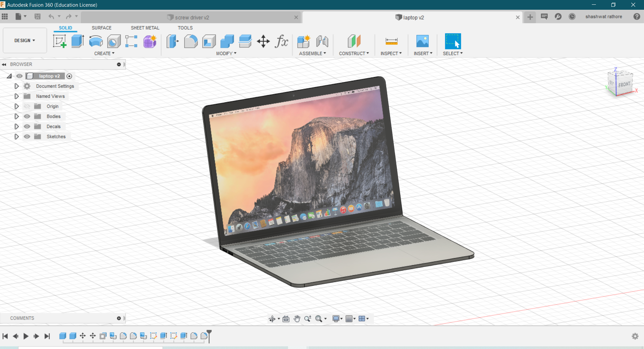Switch to the screw driver v2 document tab
The height and width of the screenshot is (349, 644).
tap(191, 17)
